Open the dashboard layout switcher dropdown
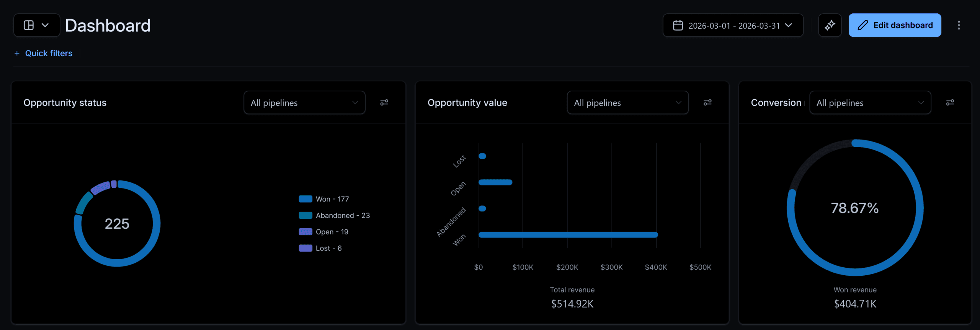This screenshot has height=330, width=980. pos(37,25)
